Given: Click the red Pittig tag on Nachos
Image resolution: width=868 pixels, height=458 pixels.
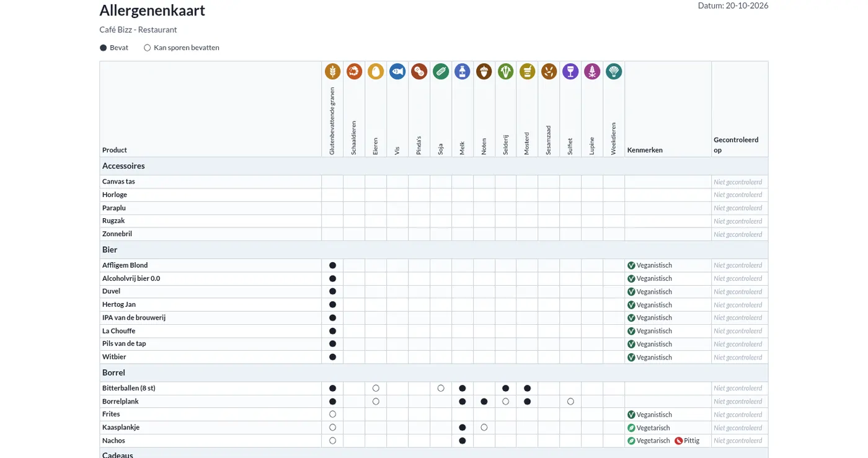Looking at the screenshot, I should (687, 441).
